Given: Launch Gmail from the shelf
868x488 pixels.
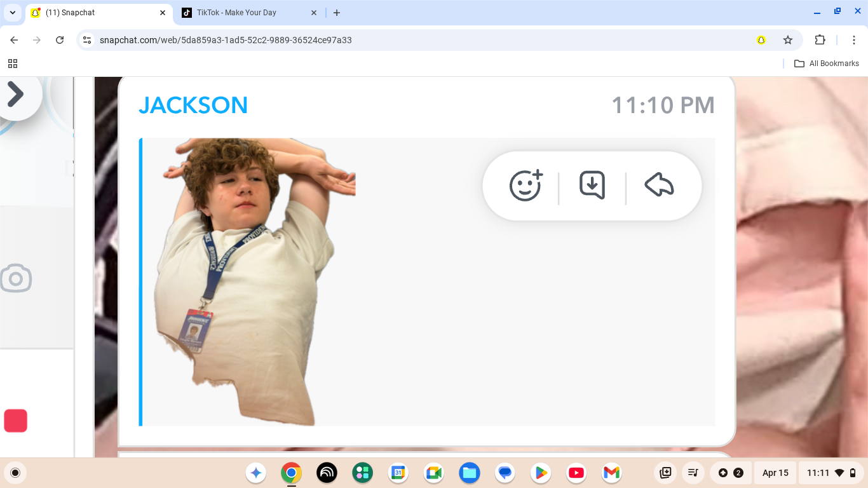Looking at the screenshot, I should 611,473.
